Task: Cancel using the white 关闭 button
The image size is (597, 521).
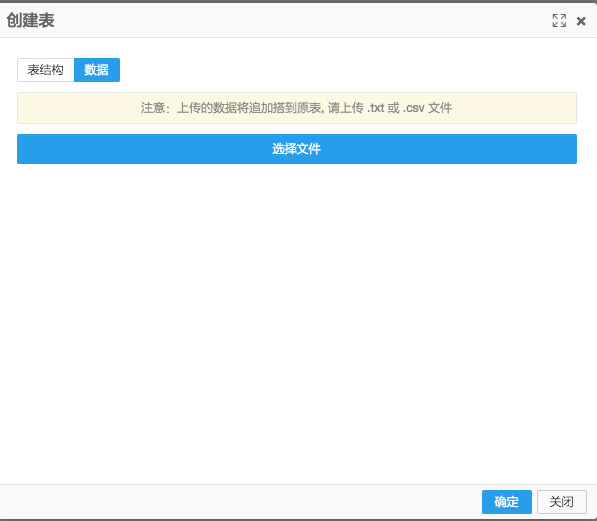Action: (x=562, y=502)
